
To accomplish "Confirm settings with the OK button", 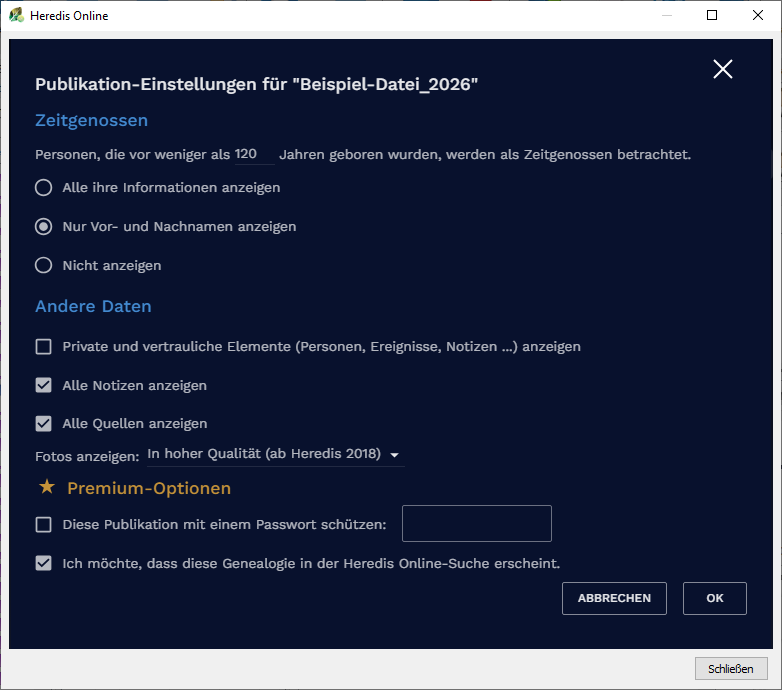I will (714, 598).
